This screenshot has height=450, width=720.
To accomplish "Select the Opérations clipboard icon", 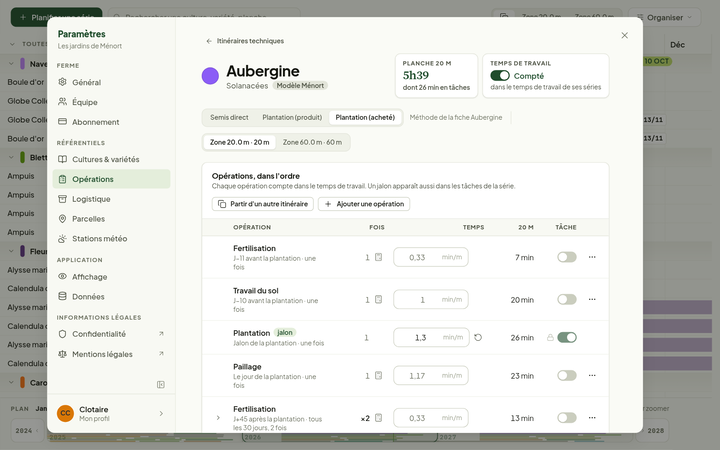I will click(62, 179).
